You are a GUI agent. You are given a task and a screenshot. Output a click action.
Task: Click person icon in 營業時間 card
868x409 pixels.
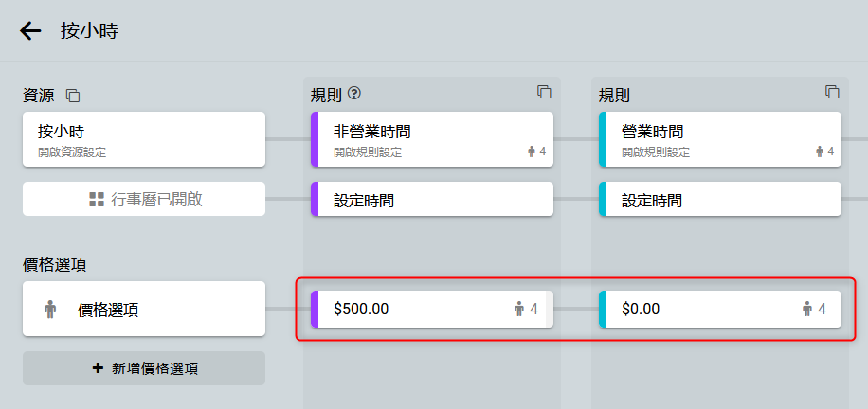[821, 151]
